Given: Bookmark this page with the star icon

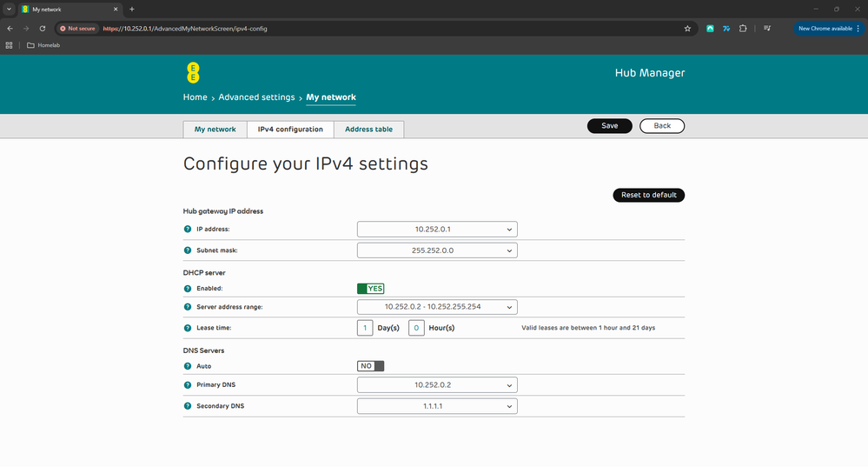Looking at the screenshot, I should coord(687,28).
